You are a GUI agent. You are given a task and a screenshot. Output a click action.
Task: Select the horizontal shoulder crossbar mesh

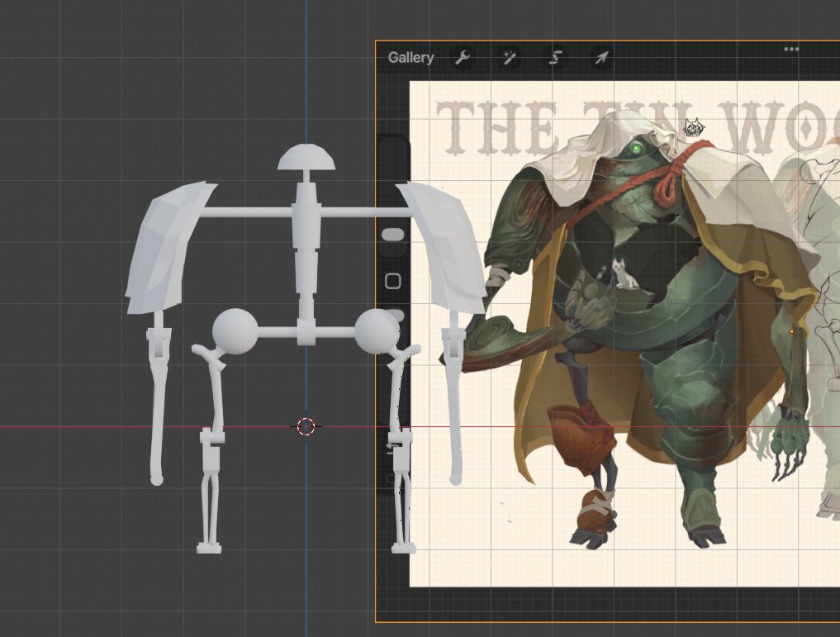click(306, 212)
